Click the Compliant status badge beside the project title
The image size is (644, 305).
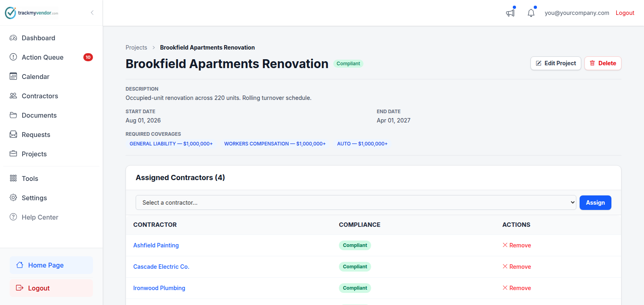348,64
